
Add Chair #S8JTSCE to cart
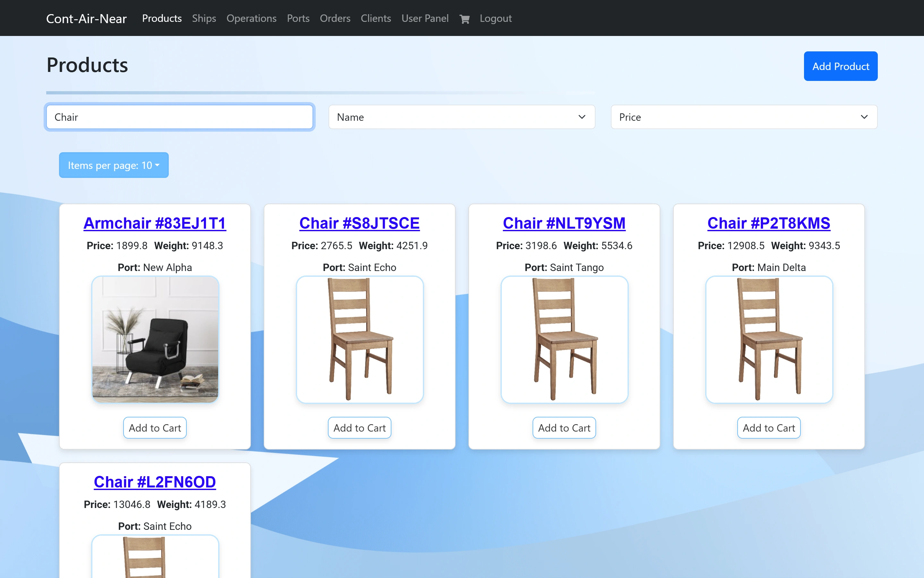[359, 428]
